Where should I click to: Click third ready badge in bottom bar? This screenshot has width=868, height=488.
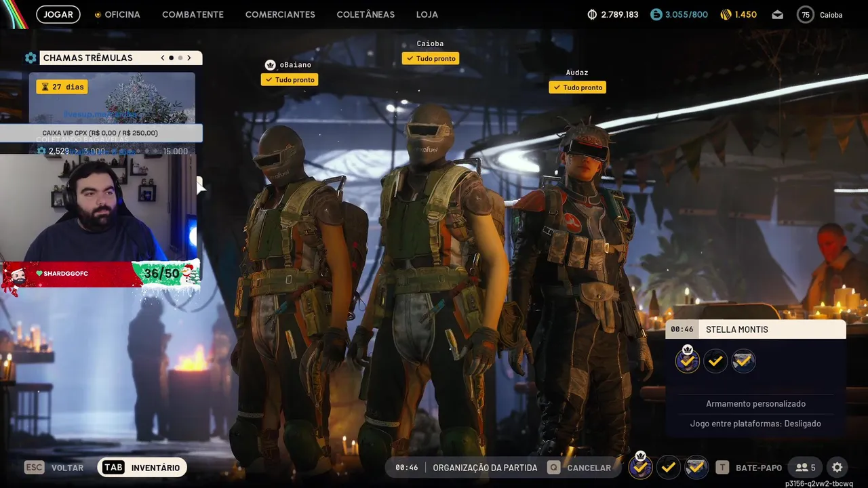click(x=696, y=467)
